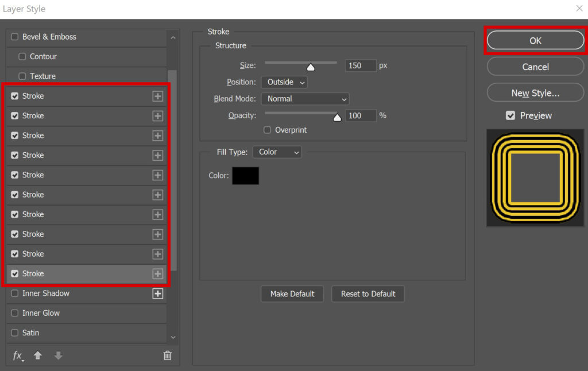
Task: Tick the Contour checkbox
Action: click(22, 56)
